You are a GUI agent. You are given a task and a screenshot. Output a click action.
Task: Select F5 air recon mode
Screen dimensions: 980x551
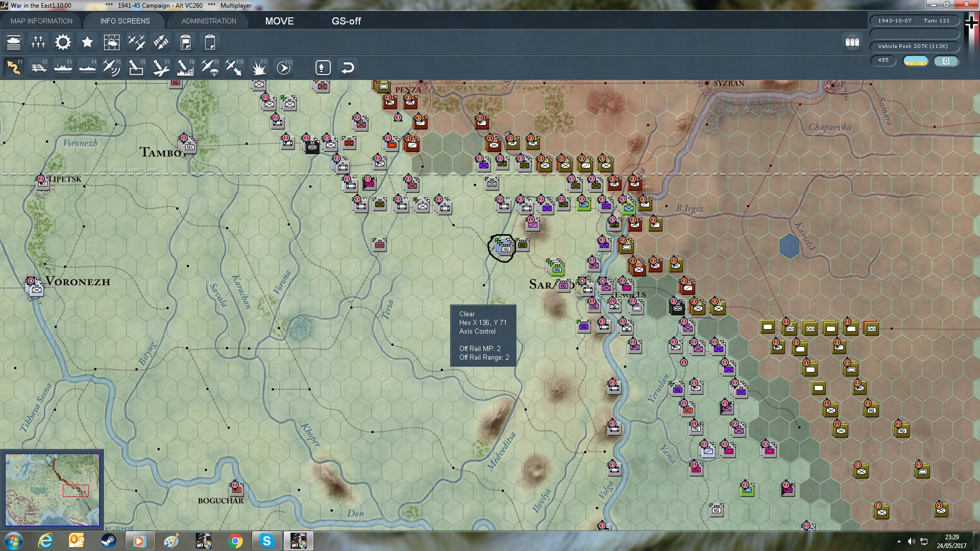(112, 67)
